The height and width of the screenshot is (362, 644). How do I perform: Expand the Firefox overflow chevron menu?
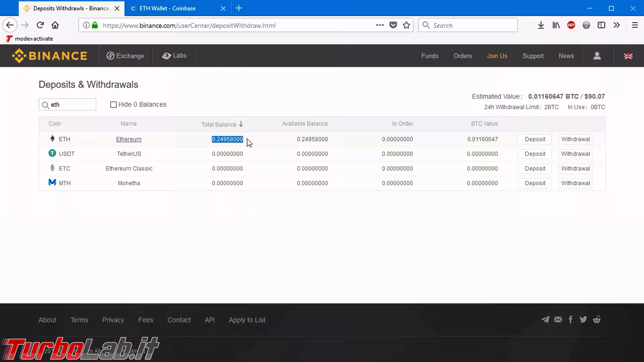click(616, 25)
